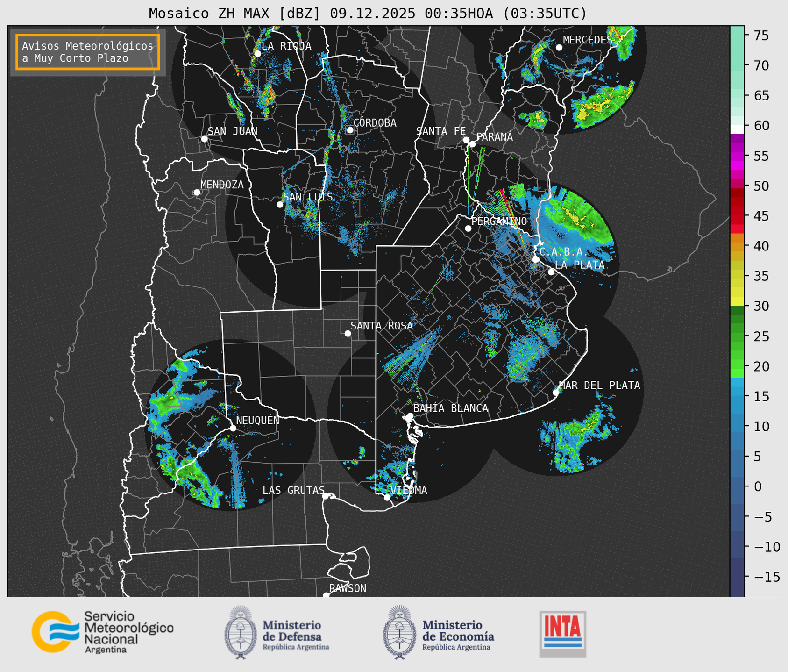Screen dimensions: 788x672
Task: Click the LAS GRUTAS label
Action: [293, 491]
